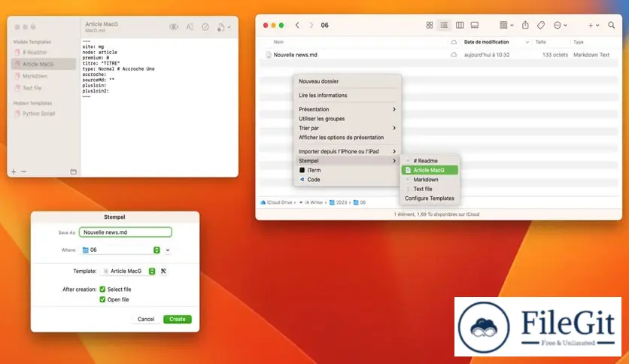
Task: Open the Where folder dropdown
Action: click(156, 250)
